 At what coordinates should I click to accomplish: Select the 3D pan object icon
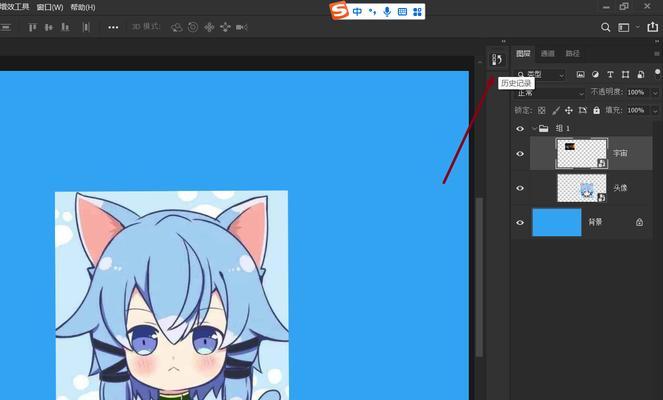pyautogui.click(x=209, y=27)
